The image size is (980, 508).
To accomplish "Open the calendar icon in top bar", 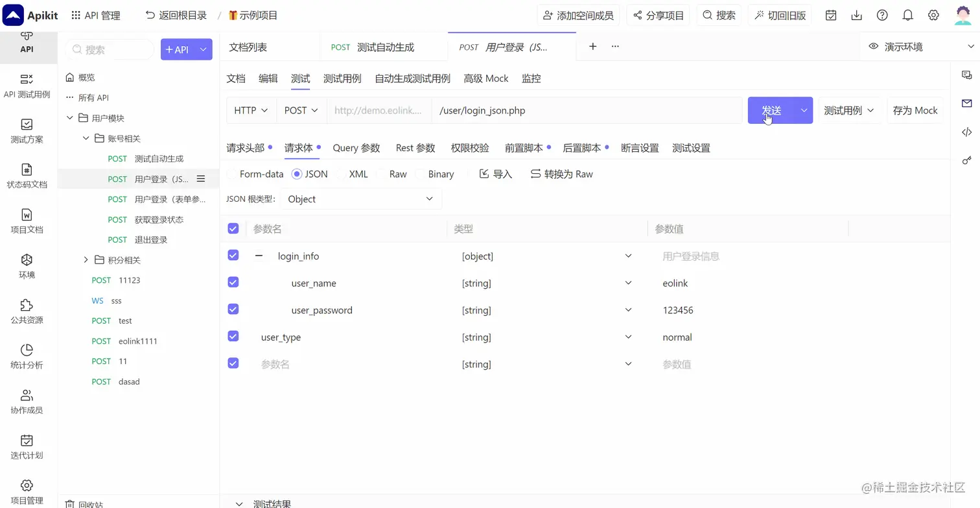I will click(x=831, y=15).
